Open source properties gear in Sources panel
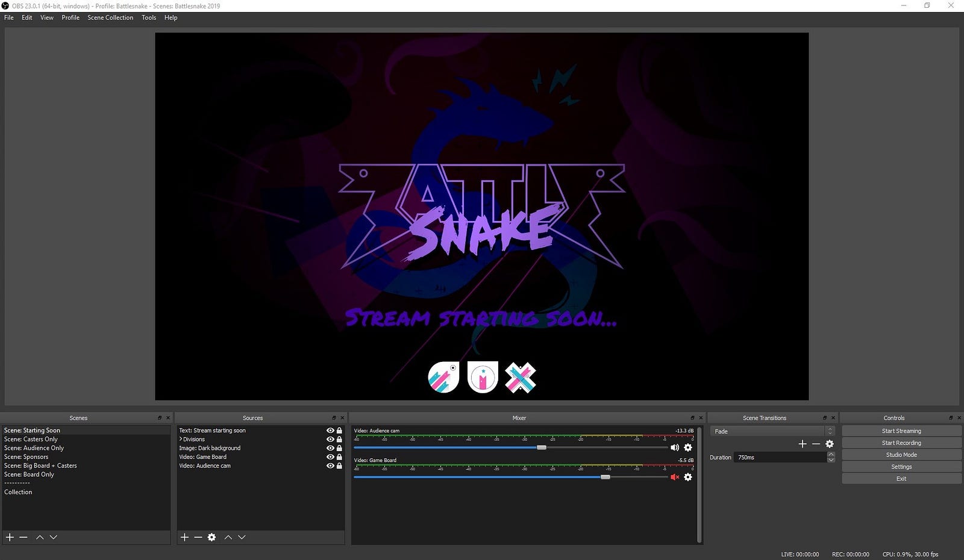Image resolution: width=964 pixels, height=560 pixels. (211, 537)
